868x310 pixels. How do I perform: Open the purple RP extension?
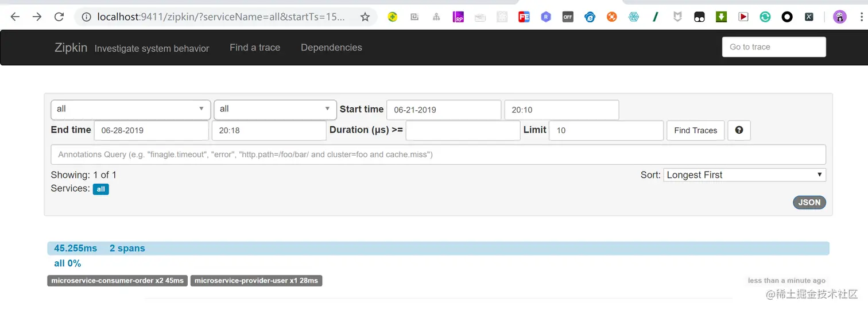[x=458, y=17]
